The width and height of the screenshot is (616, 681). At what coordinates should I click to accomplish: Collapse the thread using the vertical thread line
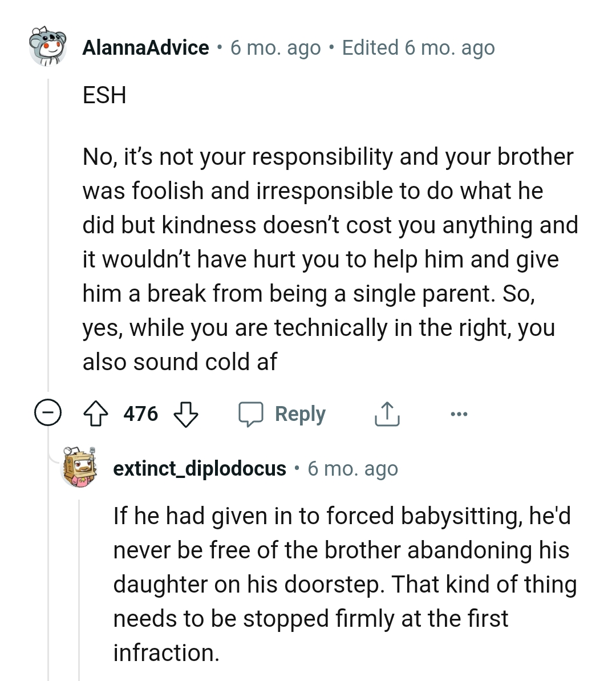(48, 240)
